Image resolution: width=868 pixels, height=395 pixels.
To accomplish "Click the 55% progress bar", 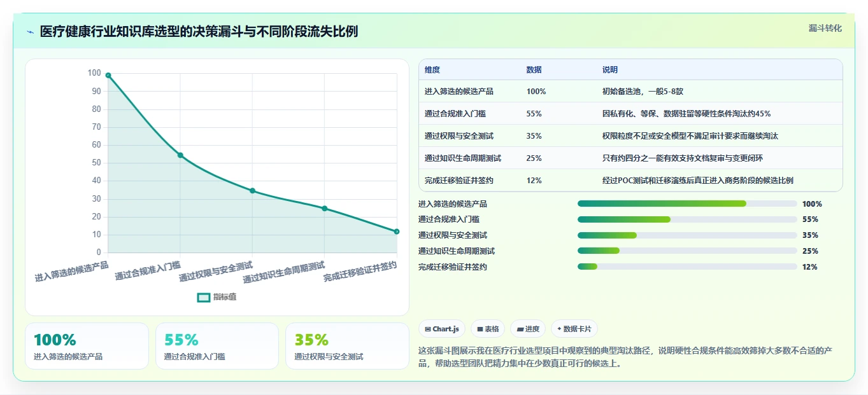I will coord(687,219).
